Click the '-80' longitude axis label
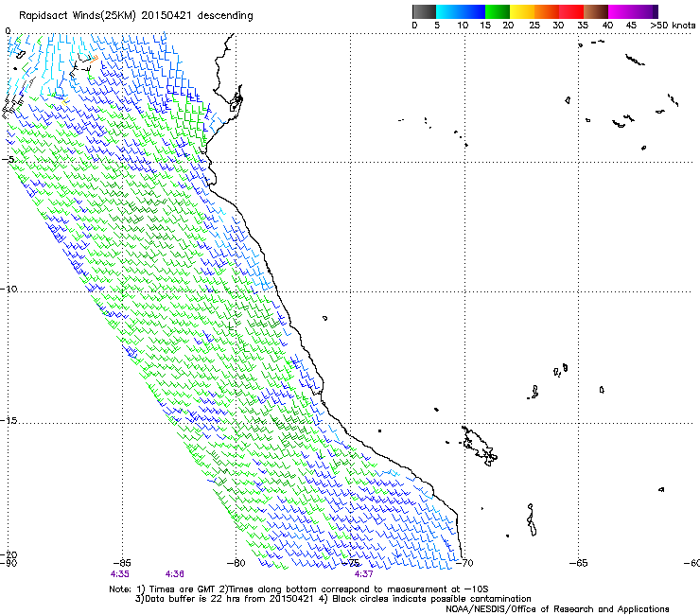 [236, 563]
